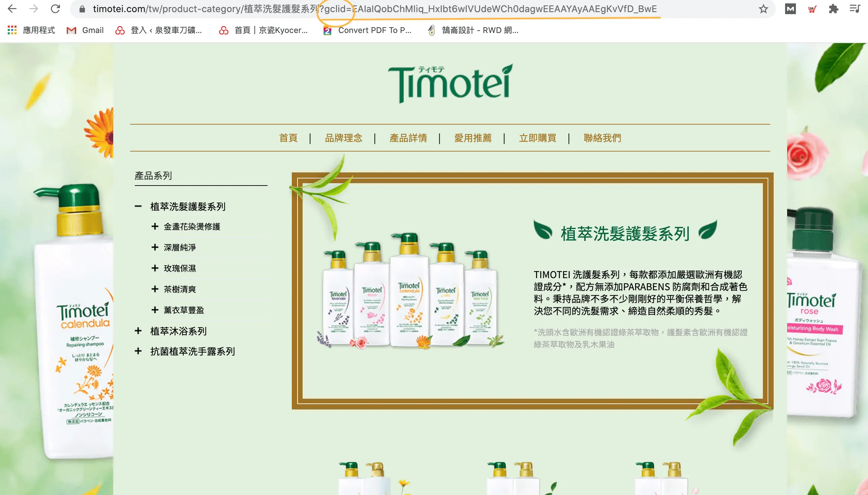
Task: Open the 鵠崙設計 - RWD 網 bookmark
Action: pyautogui.click(x=473, y=30)
